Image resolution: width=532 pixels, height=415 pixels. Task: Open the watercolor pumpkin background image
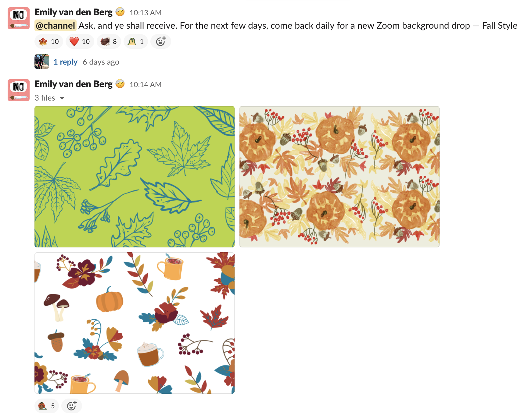[340, 177]
